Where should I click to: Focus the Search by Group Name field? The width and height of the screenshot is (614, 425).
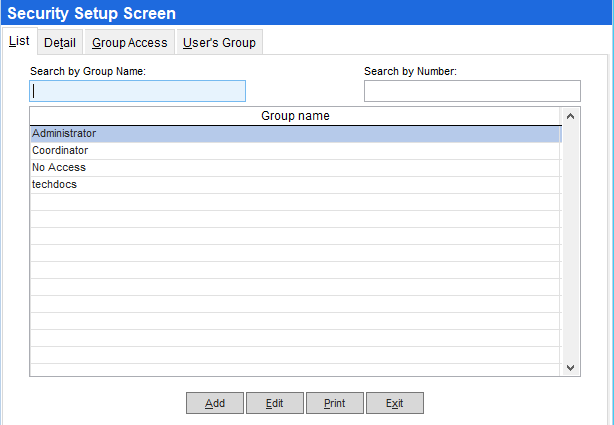coord(137,91)
